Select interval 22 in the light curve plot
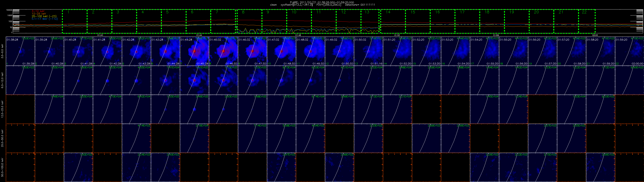Image resolution: width=644 pixels, height=182 pixels. point(587,21)
